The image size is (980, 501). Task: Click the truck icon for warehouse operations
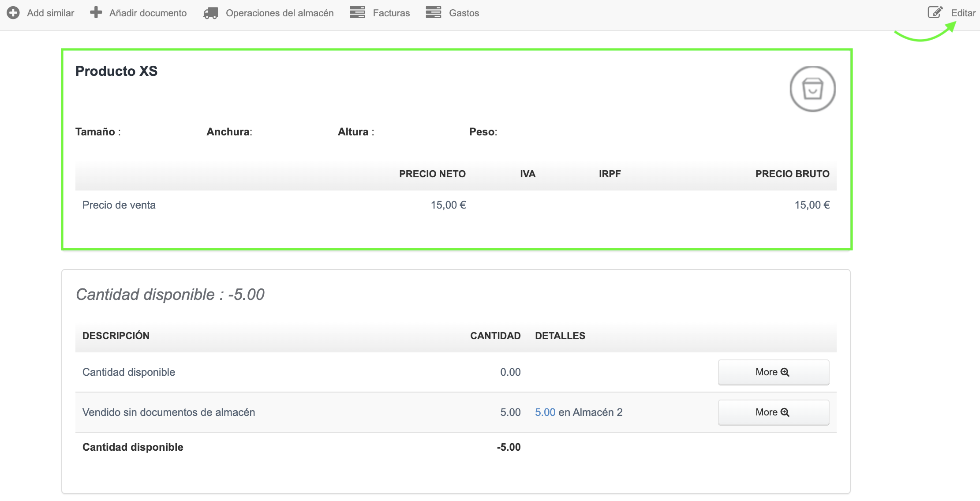211,13
